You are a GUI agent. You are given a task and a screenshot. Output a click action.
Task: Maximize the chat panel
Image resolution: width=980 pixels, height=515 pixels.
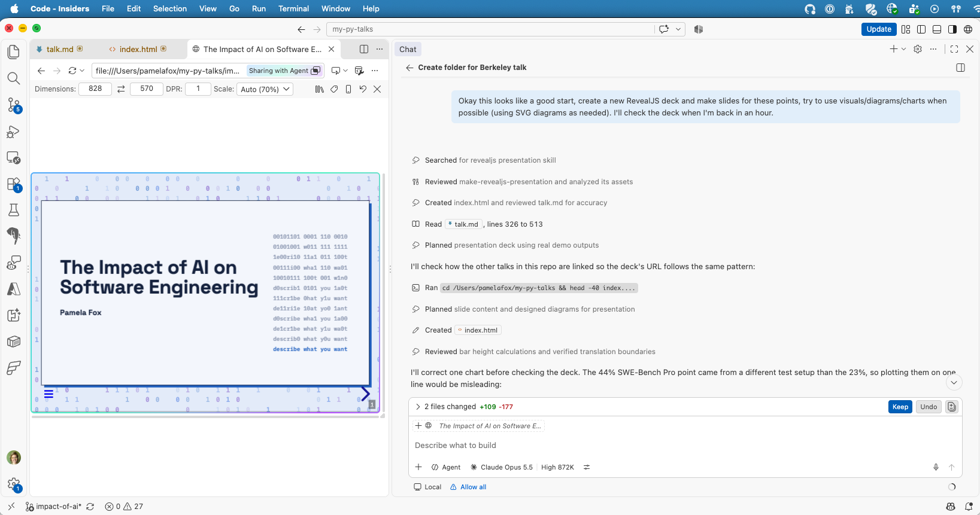click(x=954, y=49)
